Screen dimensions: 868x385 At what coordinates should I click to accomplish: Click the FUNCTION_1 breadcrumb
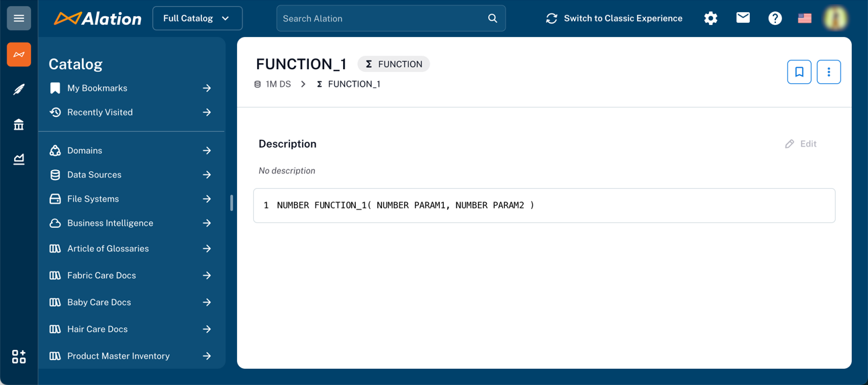tap(354, 84)
